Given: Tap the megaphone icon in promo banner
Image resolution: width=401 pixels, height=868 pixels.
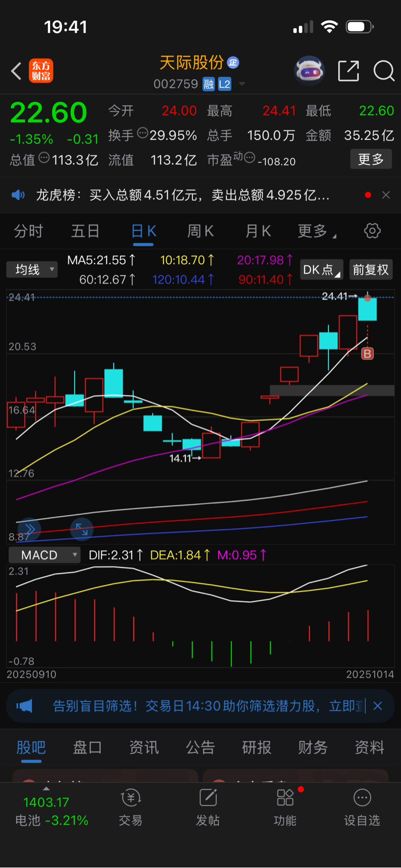Looking at the screenshot, I should click(x=24, y=706).
